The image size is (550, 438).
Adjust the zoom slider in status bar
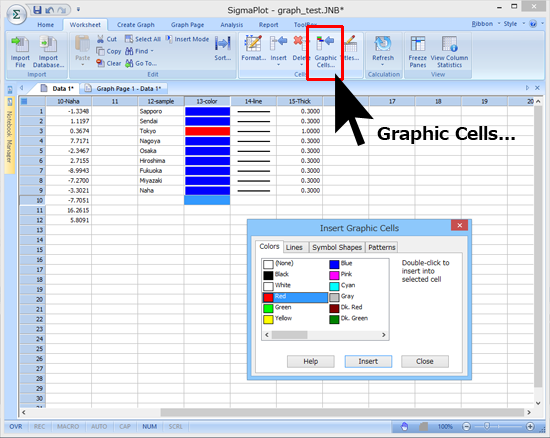[486, 426]
